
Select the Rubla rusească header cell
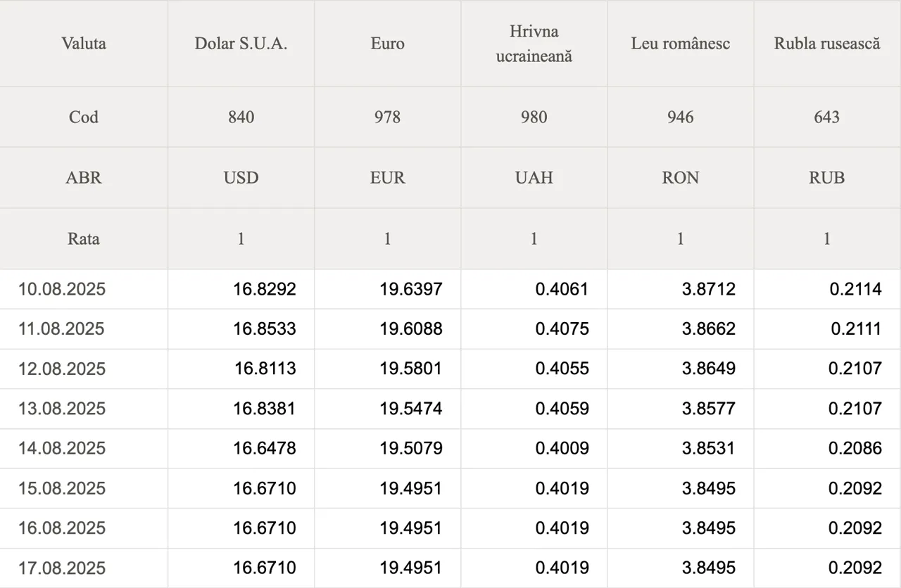tap(826, 44)
